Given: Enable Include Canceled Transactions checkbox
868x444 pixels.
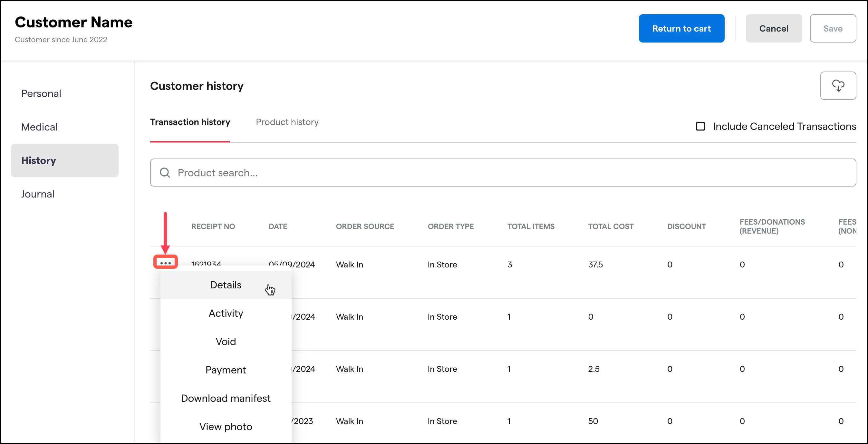Looking at the screenshot, I should pyautogui.click(x=700, y=126).
